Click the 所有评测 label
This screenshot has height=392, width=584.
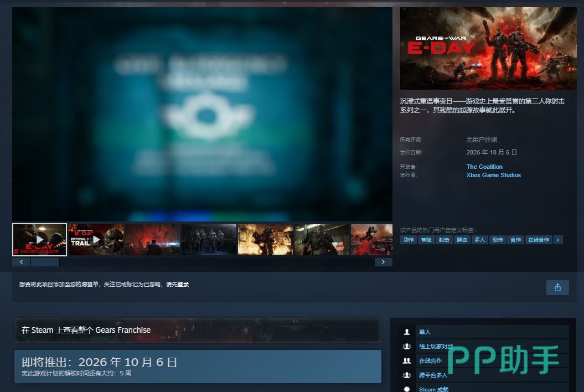[411, 140]
